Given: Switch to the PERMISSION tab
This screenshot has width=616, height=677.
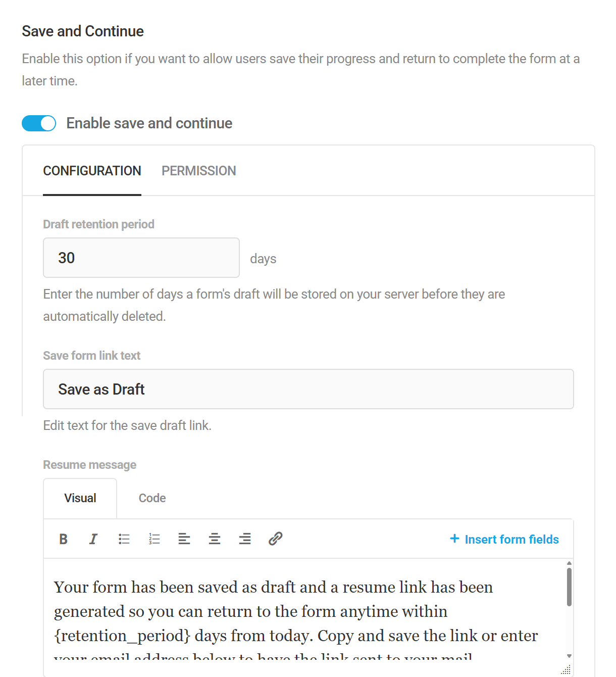Looking at the screenshot, I should click(198, 171).
